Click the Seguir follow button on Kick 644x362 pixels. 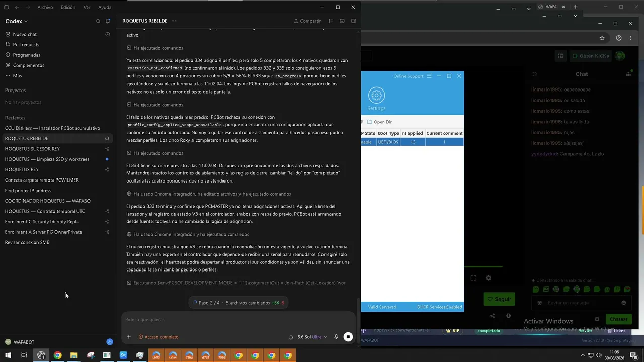(499, 299)
